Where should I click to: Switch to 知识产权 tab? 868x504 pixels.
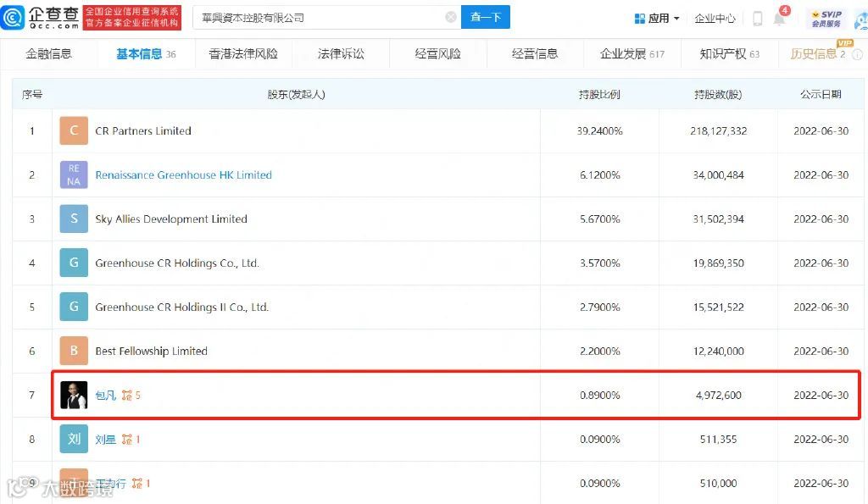click(x=729, y=53)
